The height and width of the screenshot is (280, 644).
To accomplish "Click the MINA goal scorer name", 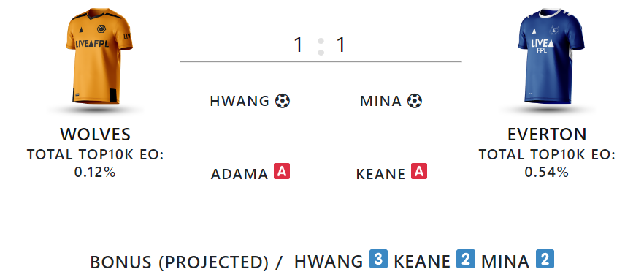I will click(380, 101).
